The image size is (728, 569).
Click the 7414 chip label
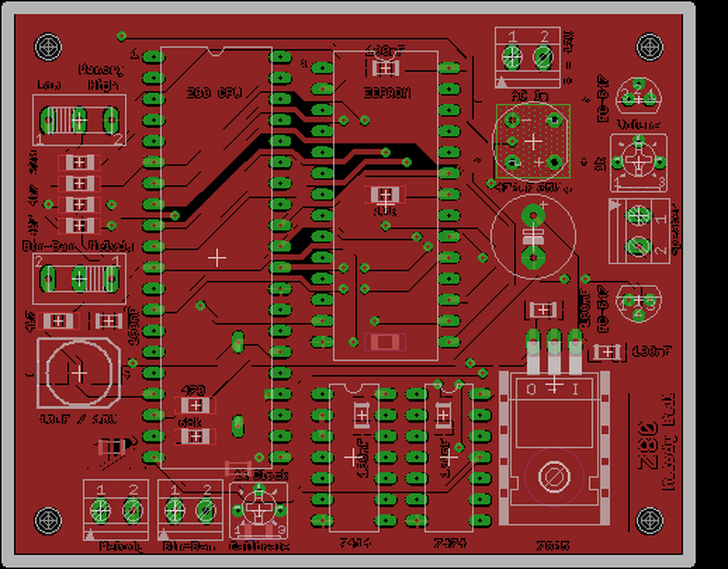click(x=354, y=543)
